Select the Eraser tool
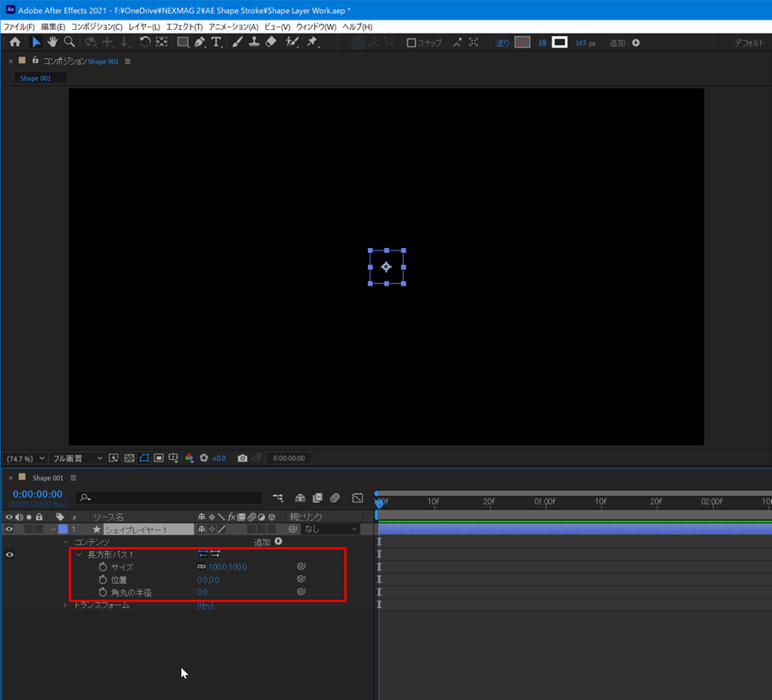Viewport: 772px width, 700px height. pos(271,42)
